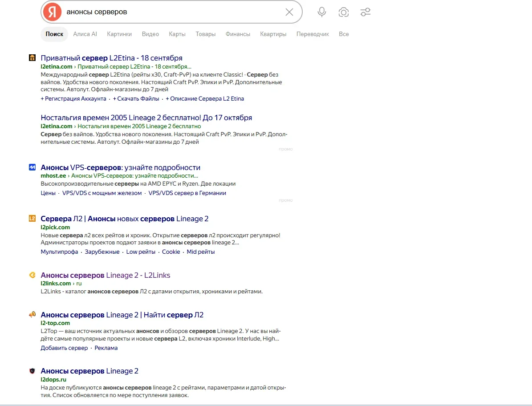Open the Mid рейты sitelink
This screenshot has width=532, height=406.
[x=200, y=252]
